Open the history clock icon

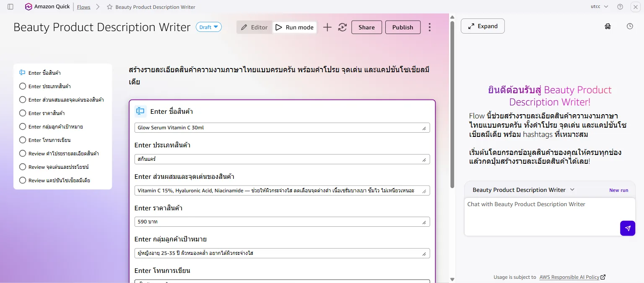pos(630,26)
